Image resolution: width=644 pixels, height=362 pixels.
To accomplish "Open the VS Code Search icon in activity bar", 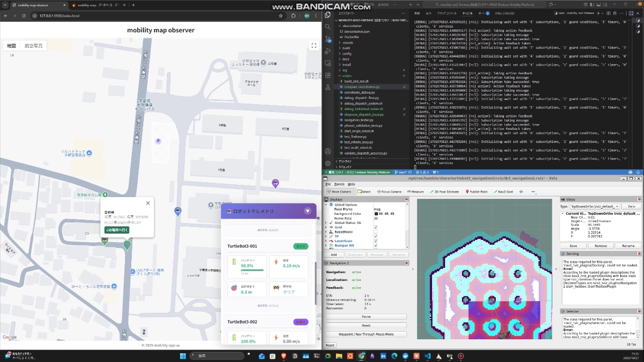I will pos(328,27).
